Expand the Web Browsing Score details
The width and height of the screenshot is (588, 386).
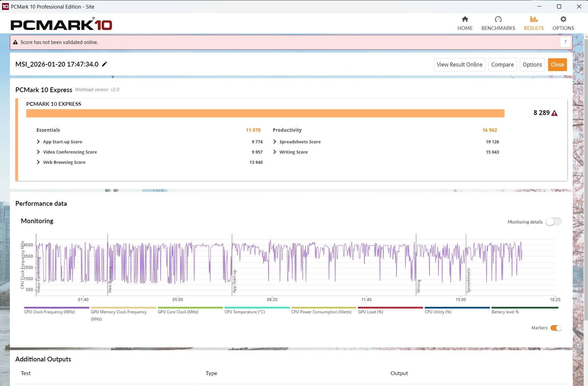(38, 162)
